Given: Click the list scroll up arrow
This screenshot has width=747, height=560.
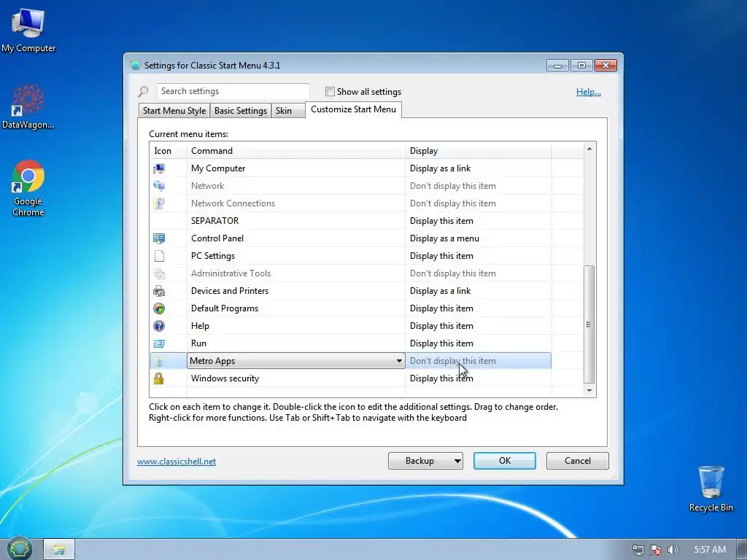Looking at the screenshot, I should (589, 149).
